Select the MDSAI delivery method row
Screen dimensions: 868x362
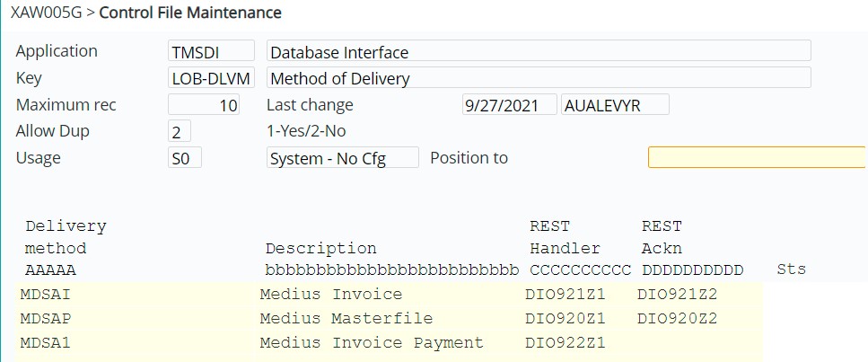(49, 295)
